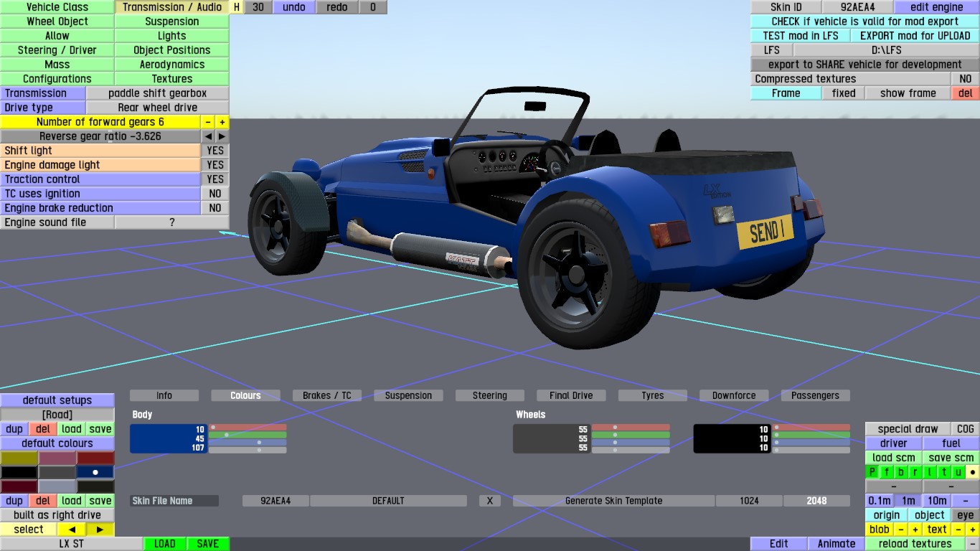Image resolution: width=980 pixels, height=551 pixels.
Task: Open the Aerodynamics menu section
Action: coord(172,65)
